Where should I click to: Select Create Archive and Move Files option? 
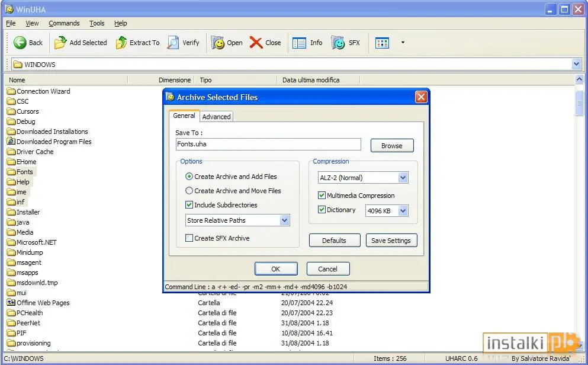click(x=189, y=191)
